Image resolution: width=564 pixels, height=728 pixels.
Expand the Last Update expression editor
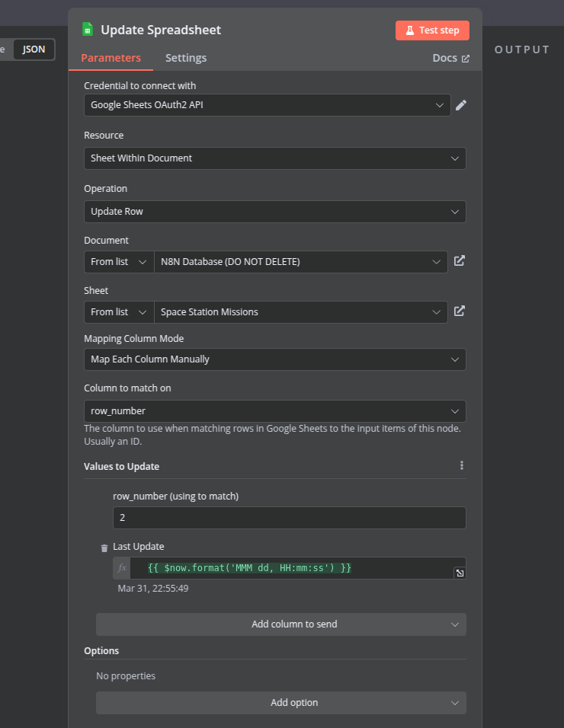tap(460, 573)
